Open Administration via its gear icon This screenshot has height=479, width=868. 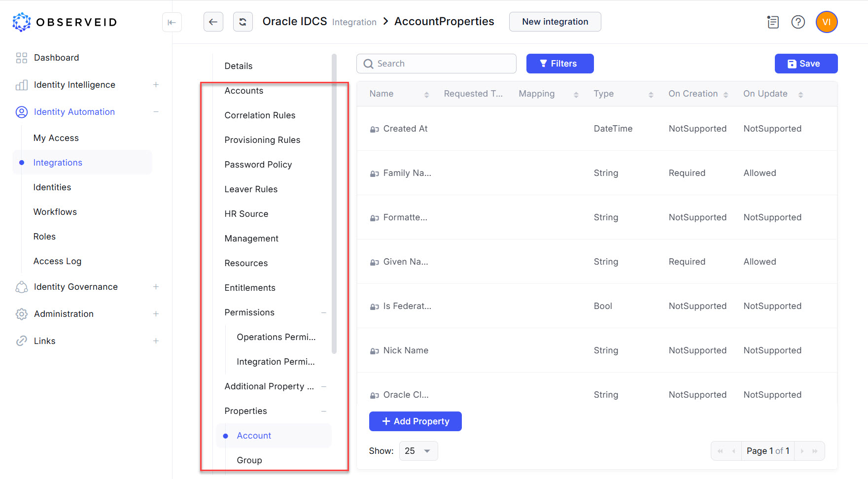click(21, 314)
